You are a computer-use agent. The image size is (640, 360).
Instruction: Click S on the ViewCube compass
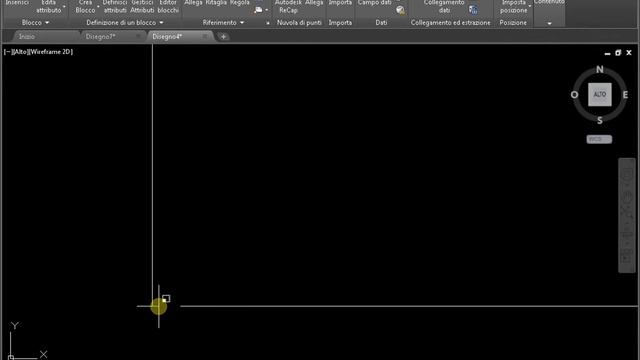(x=600, y=120)
